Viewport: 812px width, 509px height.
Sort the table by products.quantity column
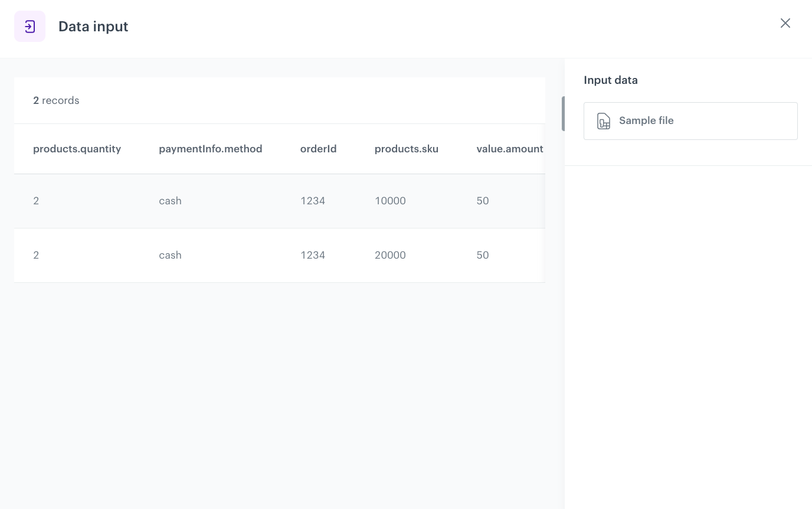[x=77, y=149]
